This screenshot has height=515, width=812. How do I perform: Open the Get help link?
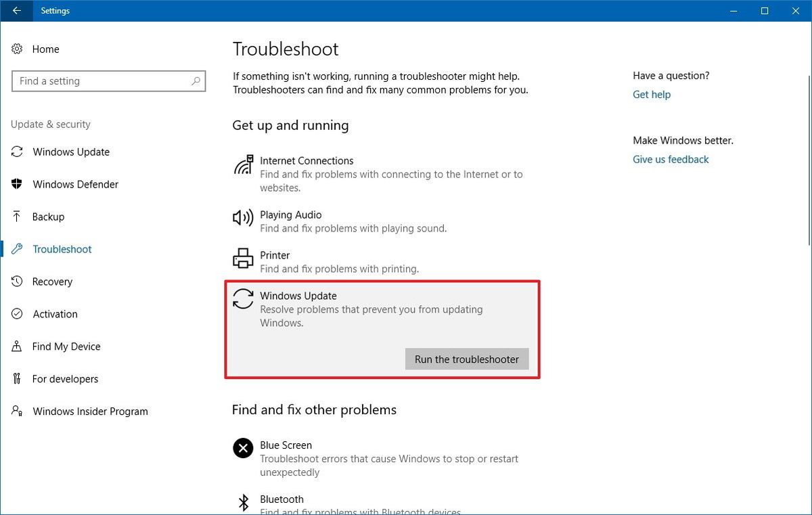pyautogui.click(x=651, y=94)
